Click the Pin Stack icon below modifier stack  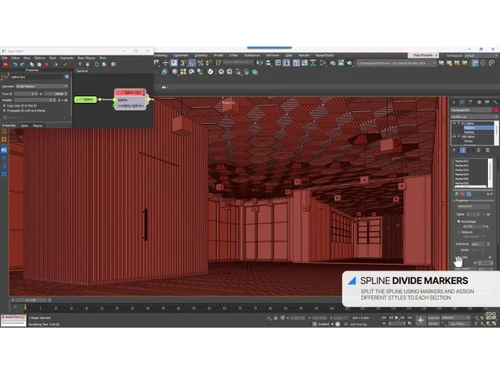coord(454,150)
